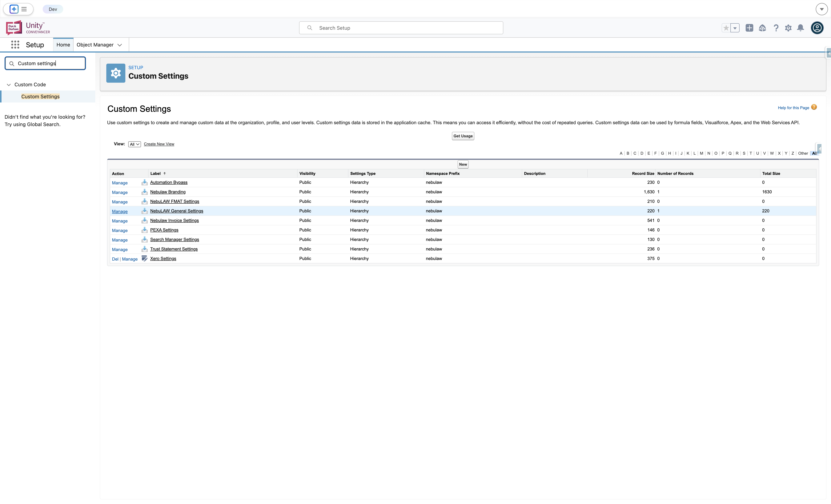Click the install icon beside Nebulaw Branding

144,192
